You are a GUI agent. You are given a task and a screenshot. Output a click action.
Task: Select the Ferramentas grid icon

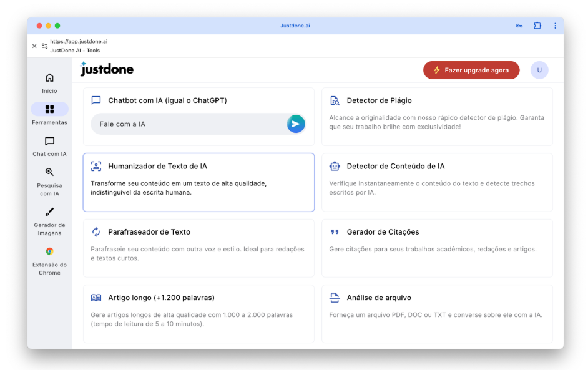point(49,109)
